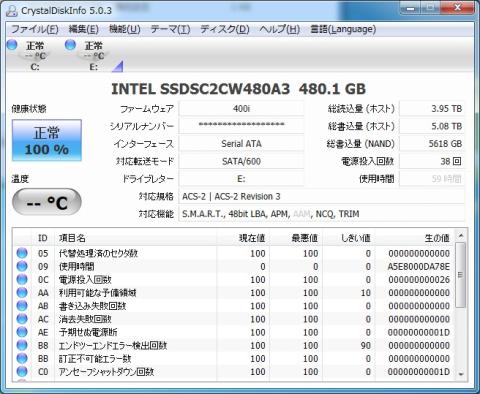Click the transfer mode field SATA/600

click(x=241, y=161)
